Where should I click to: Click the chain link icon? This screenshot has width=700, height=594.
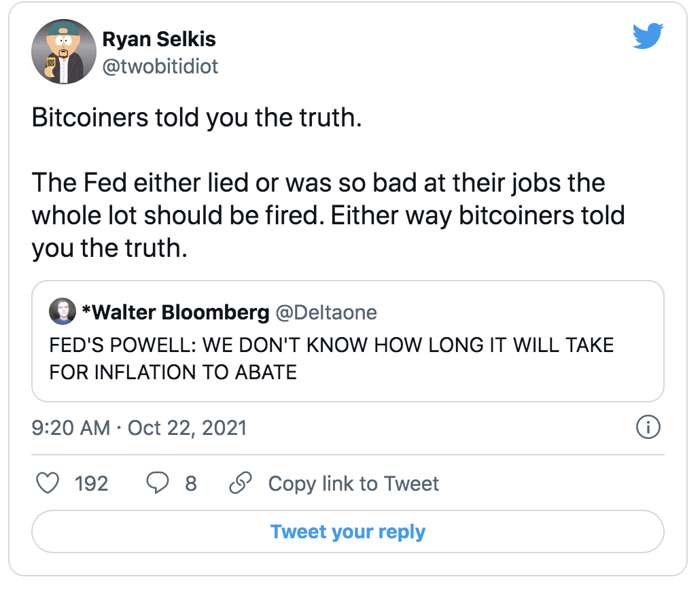240,483
